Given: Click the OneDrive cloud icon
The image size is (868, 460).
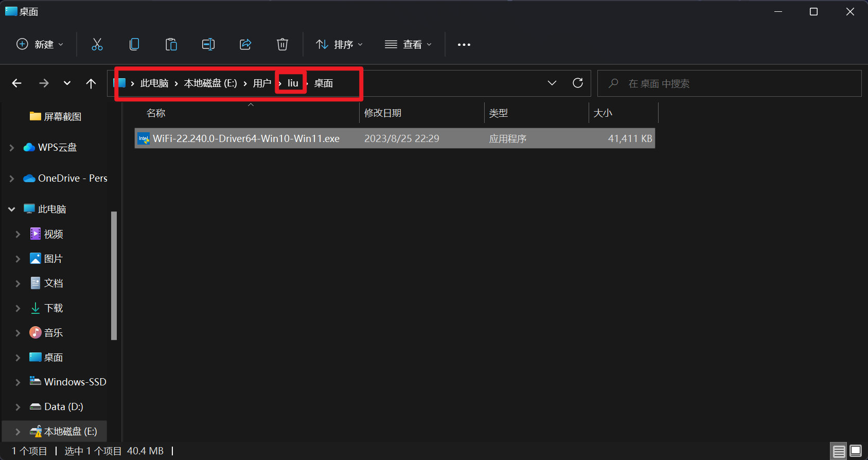Looking at the screenshot, I should pos(29,179).
